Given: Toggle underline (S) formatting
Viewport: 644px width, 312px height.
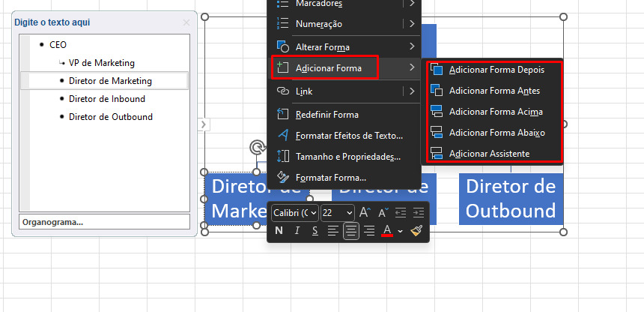Looking at the screenshot, I should 315,231.
